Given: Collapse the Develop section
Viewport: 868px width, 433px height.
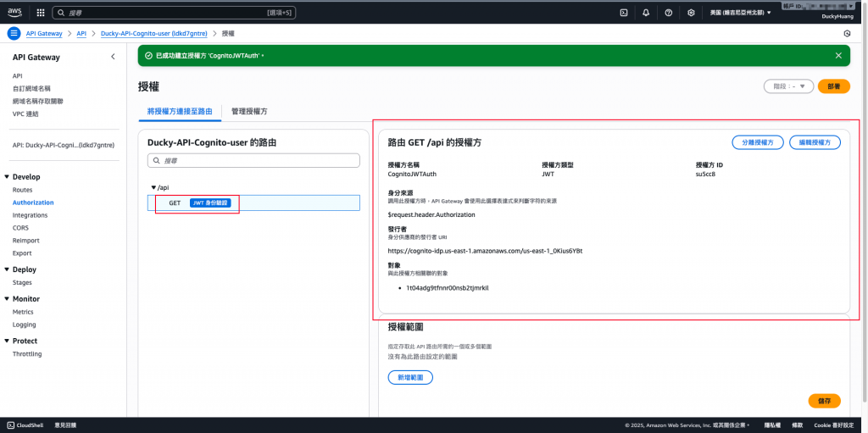Looking at the screenshot, I should (7, 176).
